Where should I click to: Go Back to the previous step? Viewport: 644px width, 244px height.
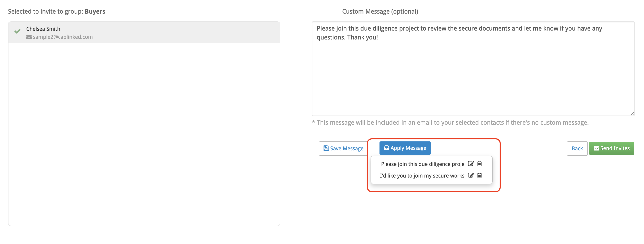[x=577, y=148]
